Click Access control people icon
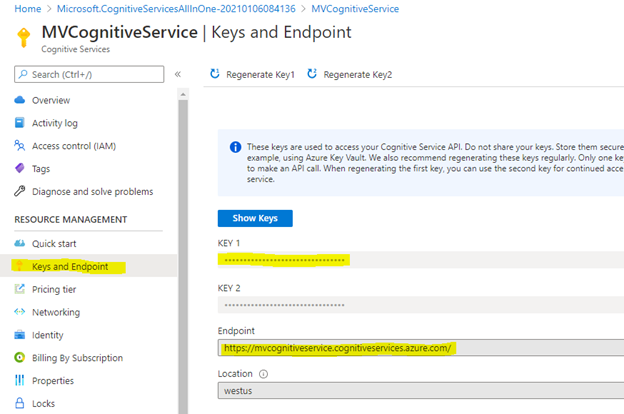 coord(20,145)
